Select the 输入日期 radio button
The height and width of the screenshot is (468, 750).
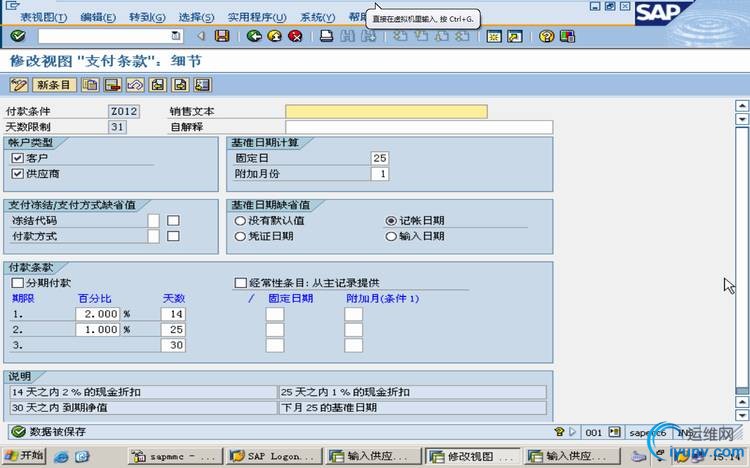click(391, 236)
